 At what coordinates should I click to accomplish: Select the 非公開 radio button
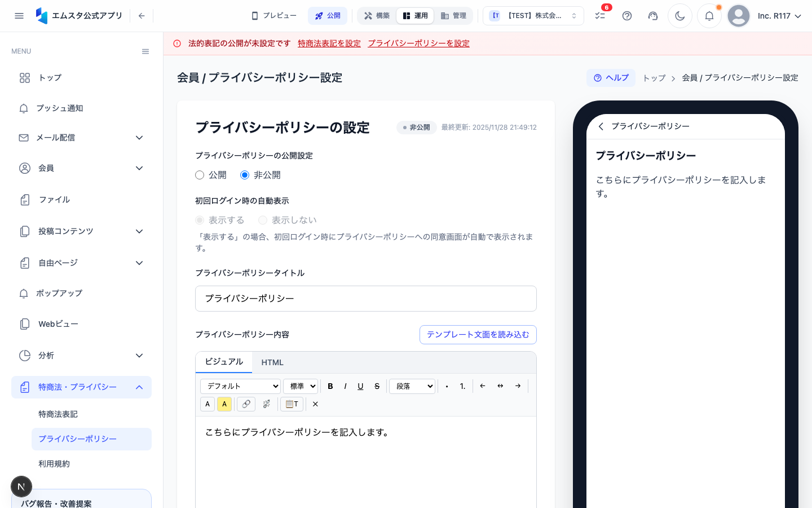point(245,175)
